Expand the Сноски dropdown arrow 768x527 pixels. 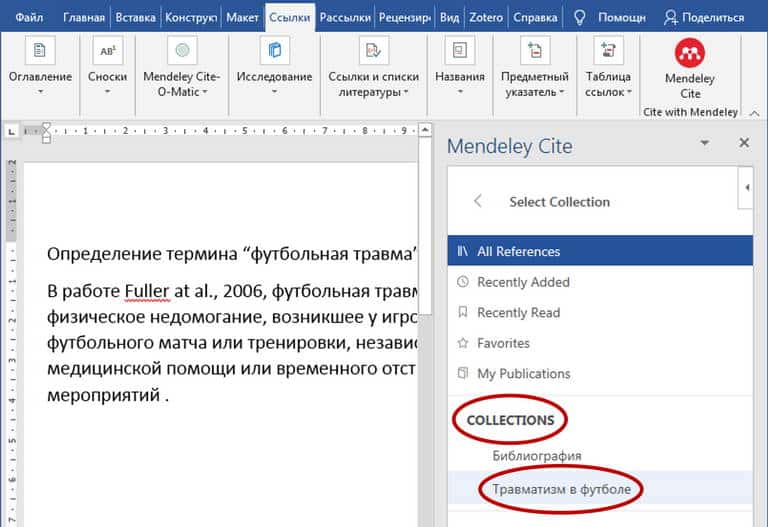tap(107, 92)
